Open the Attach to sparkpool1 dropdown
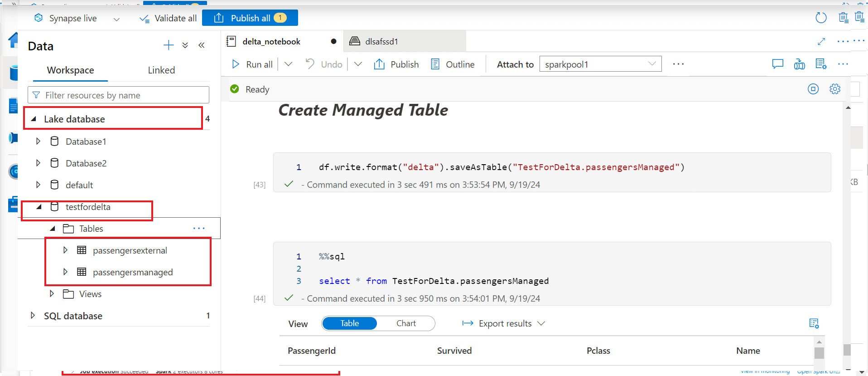This screenshot has height=376, width=868. point(600,64)
